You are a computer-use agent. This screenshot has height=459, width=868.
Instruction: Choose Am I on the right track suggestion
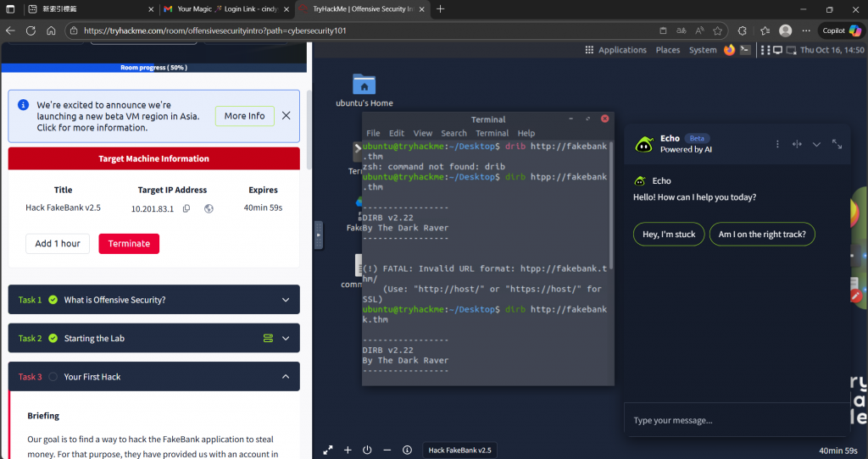coord(762,234)
